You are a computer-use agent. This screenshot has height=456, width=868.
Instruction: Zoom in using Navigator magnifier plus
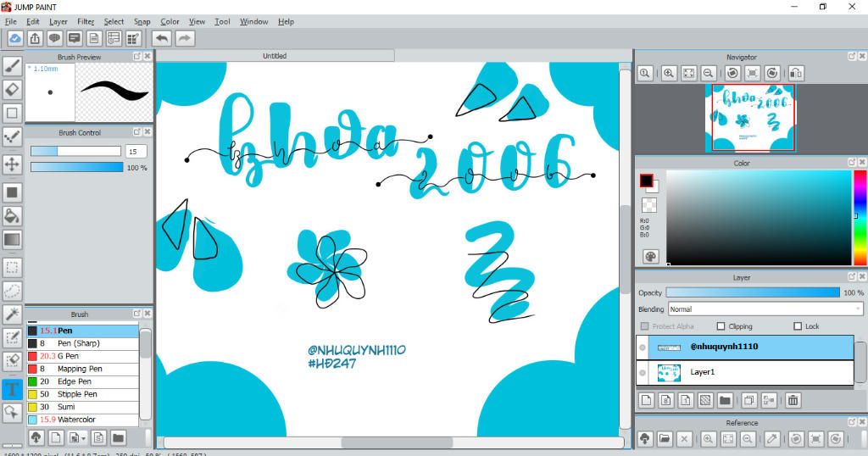(x=669, y=73)
